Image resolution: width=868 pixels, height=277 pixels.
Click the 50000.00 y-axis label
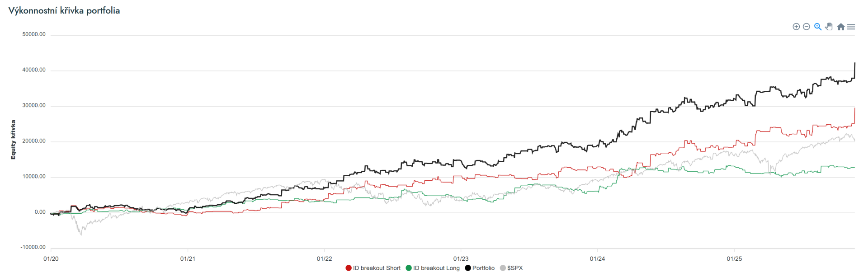pyautogui.click(x=34, y=34)
